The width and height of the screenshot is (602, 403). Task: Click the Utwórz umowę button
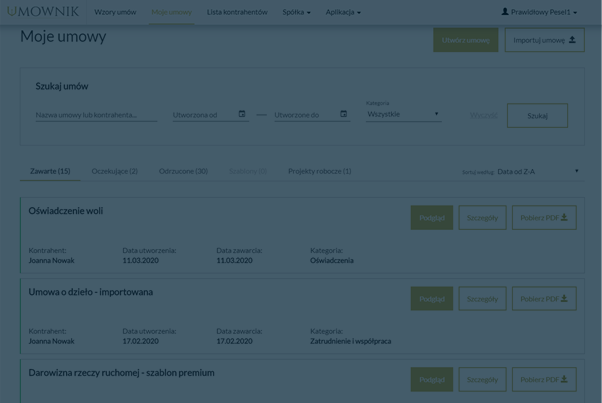click(x=466, y=40)
